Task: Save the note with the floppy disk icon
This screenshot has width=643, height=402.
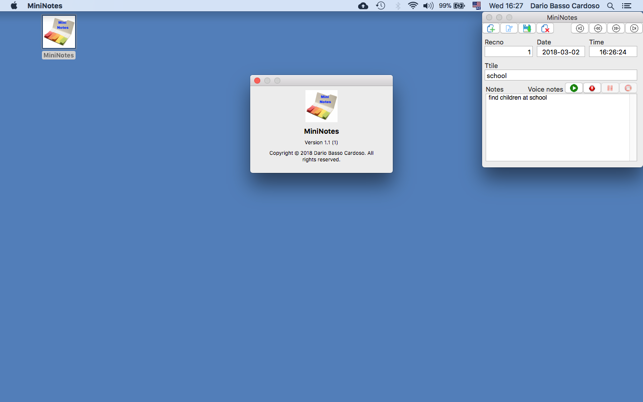Action: pyautogui.click(x=527, y=28)
